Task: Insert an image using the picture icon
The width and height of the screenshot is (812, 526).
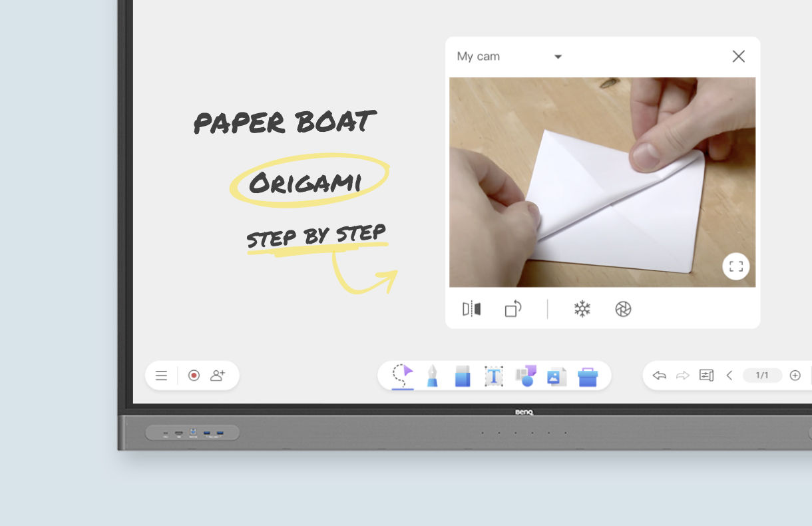Action: [556, 376]
